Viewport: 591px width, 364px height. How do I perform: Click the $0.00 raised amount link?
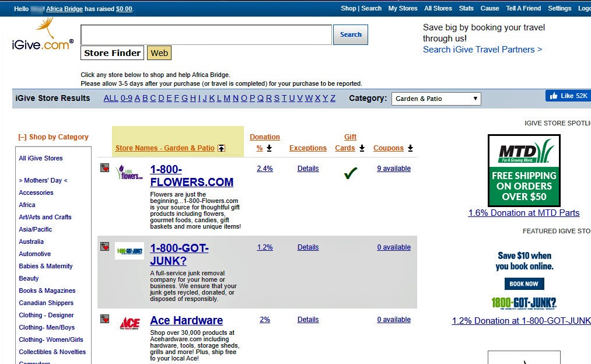coord(124,9)
